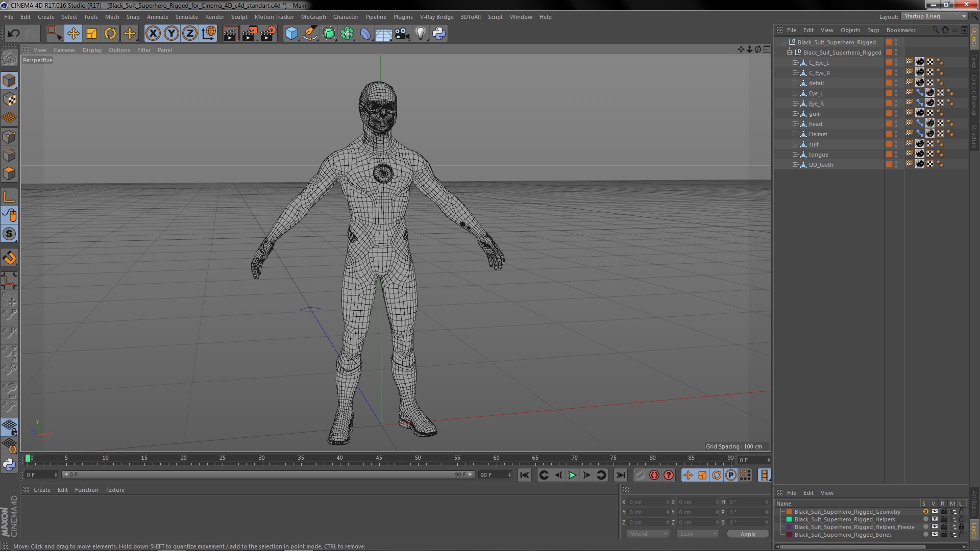Select the Move tool in top toolbar
This screenshot has width=980, height=551.
(73, 34)
